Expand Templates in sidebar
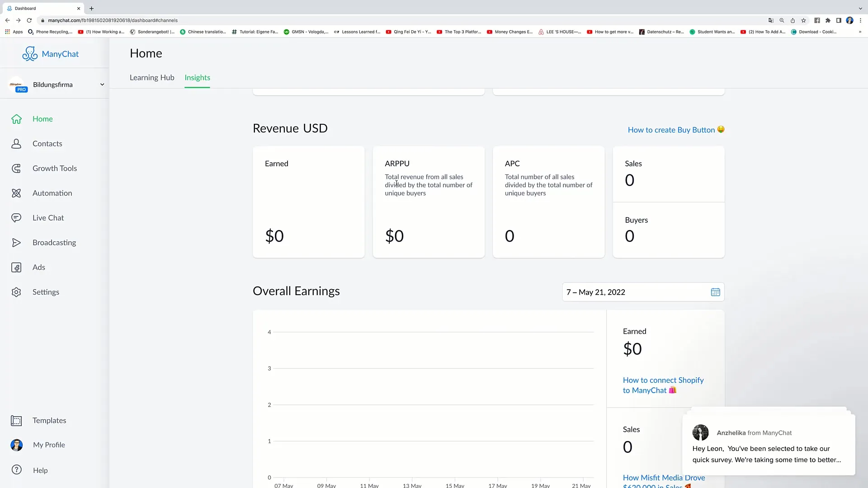This screenshot has width=868, height=488. pos(49,420)
